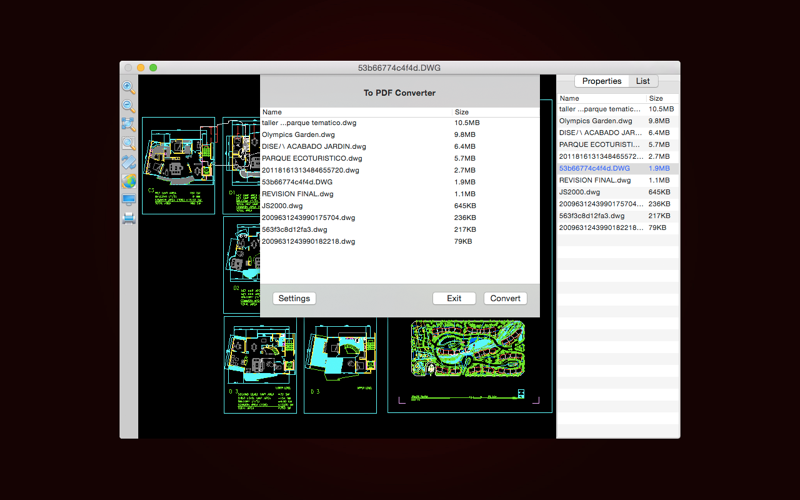Select the Zoom In magnifier tool

click(129, 87)
